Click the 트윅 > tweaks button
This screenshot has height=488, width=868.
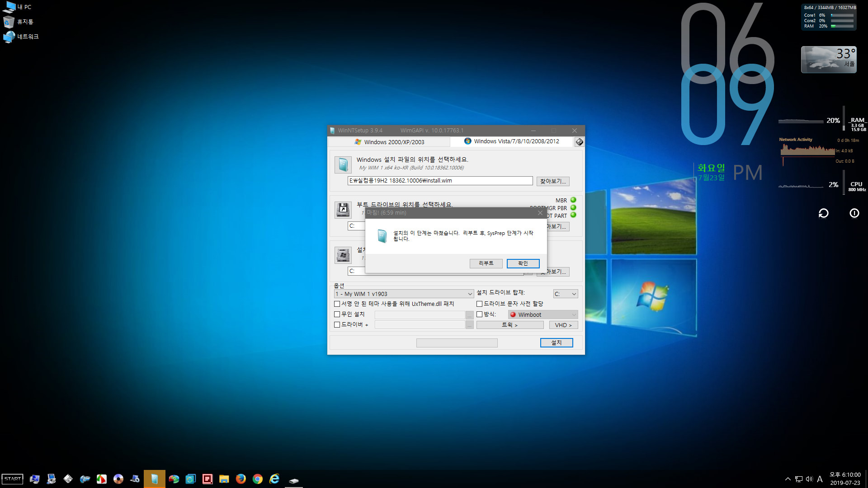tap(510, 325)
